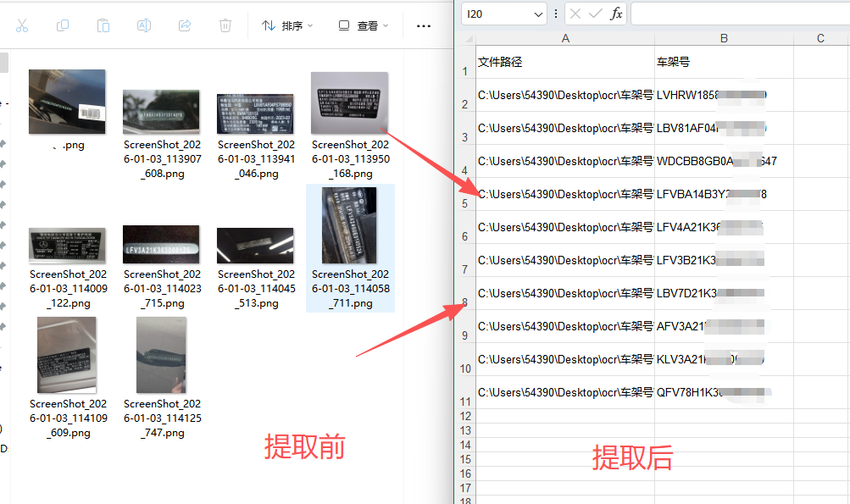Click the Cut icon in the toolbar
This screenshot has height=504, width=850.
point(20,25)
